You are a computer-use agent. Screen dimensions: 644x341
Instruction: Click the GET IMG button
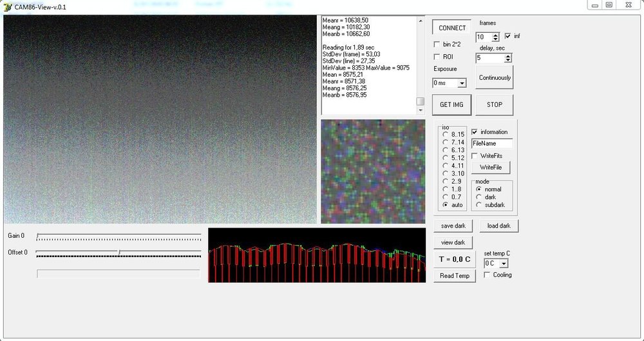tap(451, 104)
